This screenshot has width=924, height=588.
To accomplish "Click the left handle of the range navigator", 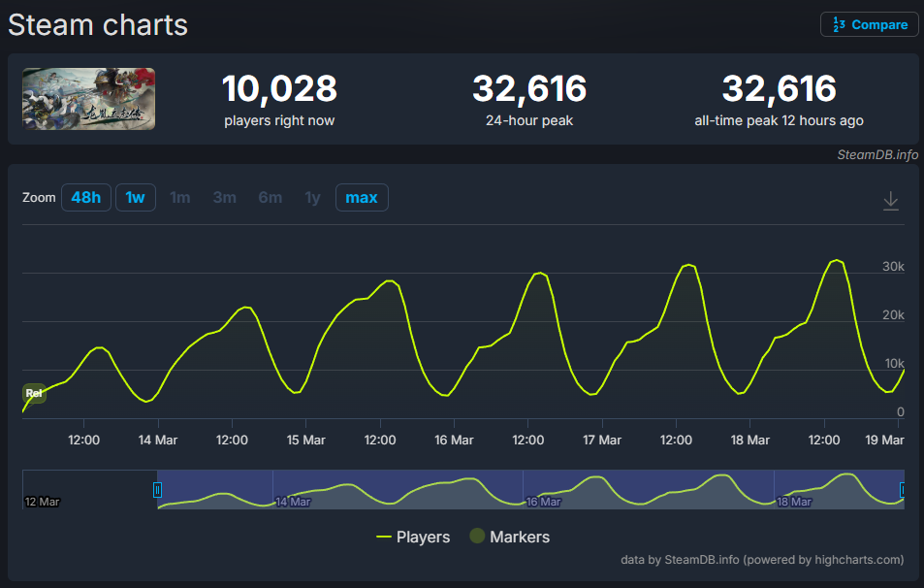I will [x=158, y=490].
